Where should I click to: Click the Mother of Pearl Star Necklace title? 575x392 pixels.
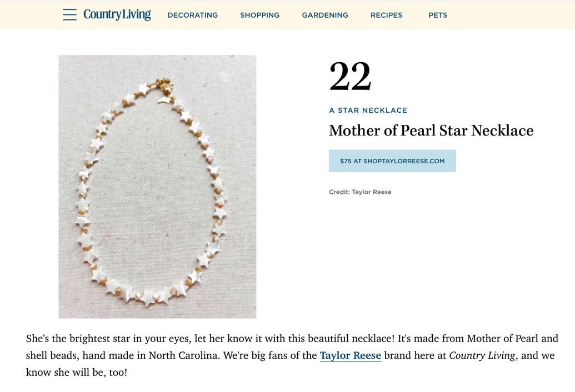[x=431, y=130]
